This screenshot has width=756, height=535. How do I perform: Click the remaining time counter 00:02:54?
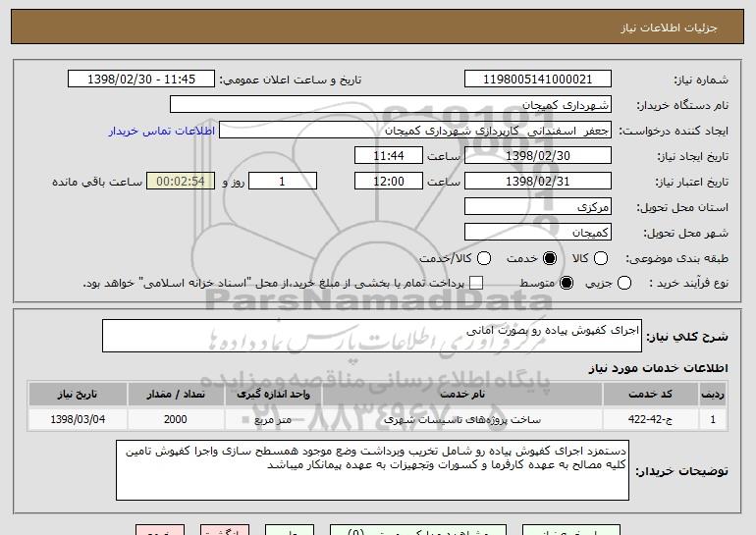click(x=181, y=182)
